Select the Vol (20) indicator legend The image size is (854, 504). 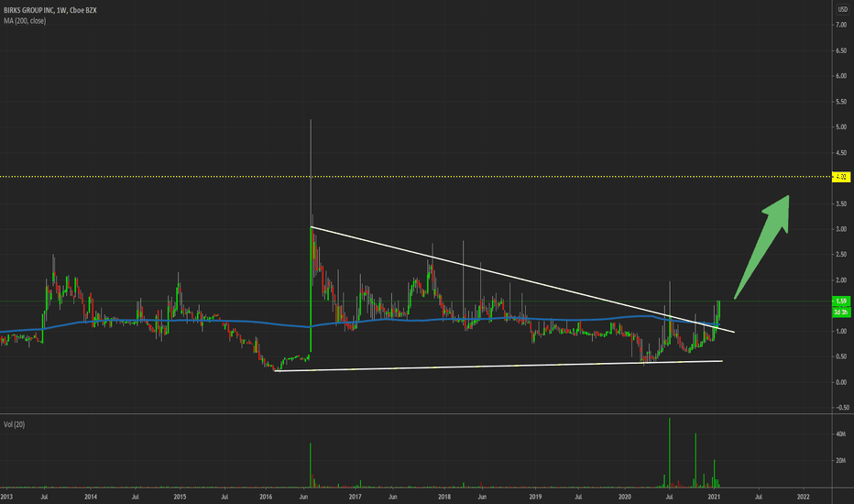[x=14, y=424]
